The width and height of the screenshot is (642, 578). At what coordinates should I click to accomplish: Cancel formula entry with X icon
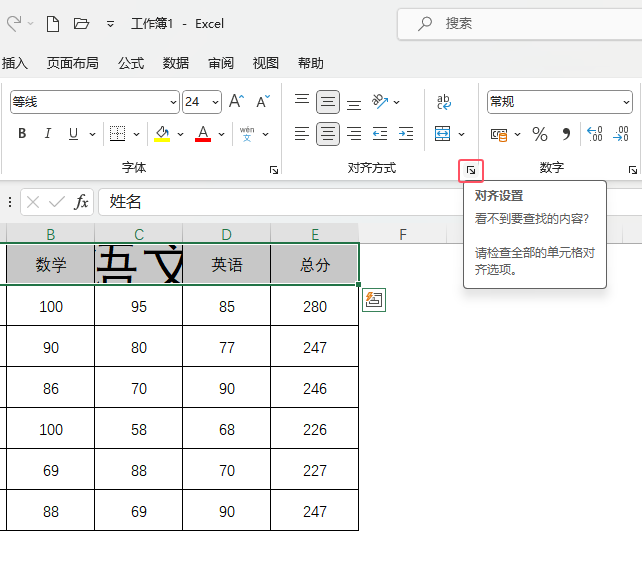click(x=33, y=202)
